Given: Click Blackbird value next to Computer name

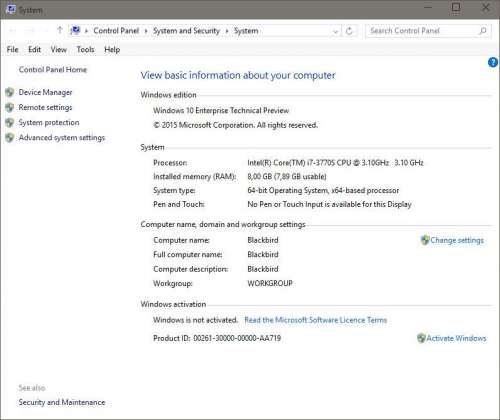Looking at the screenshot, I should click(263, 240).
